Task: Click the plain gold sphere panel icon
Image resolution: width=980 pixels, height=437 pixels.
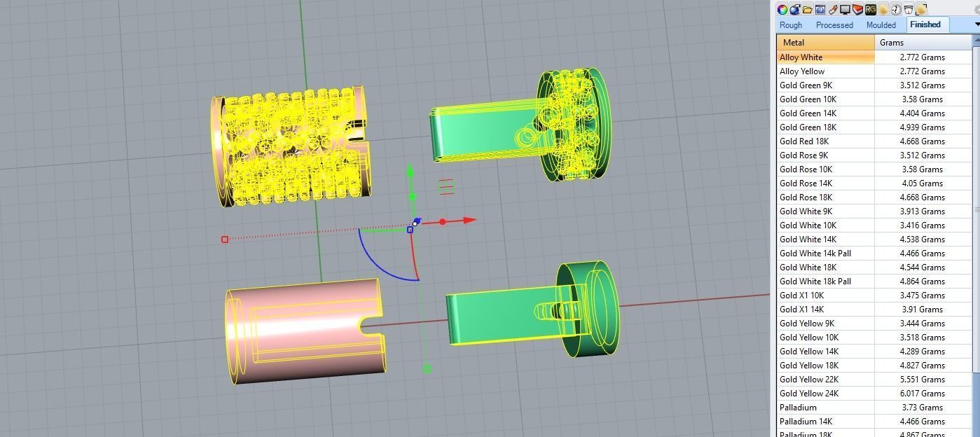Action: click(883, 9)
